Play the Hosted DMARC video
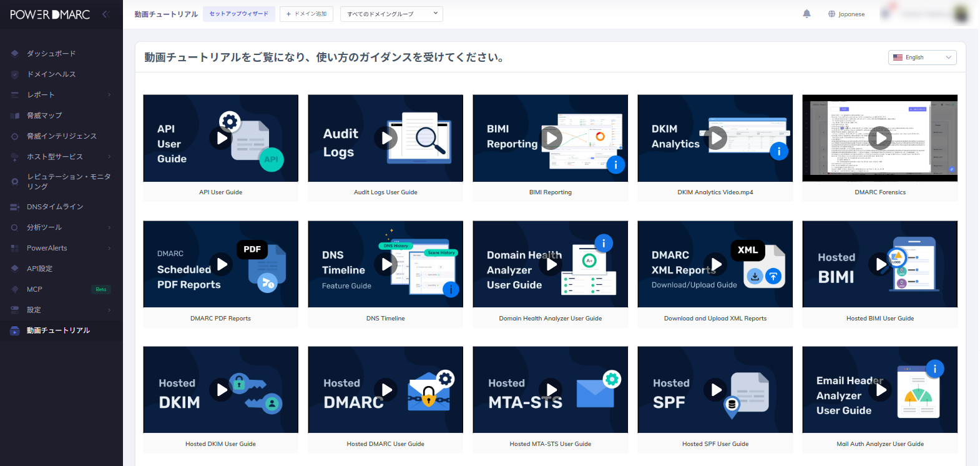Viewport: 980px width, 466px height. click(386, 390)
